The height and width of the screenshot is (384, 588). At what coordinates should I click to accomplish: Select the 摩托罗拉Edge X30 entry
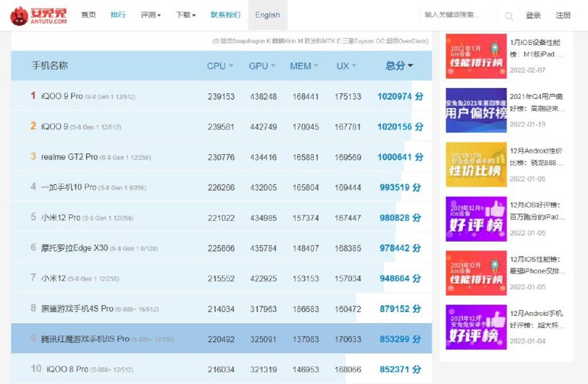click(99, 248)
